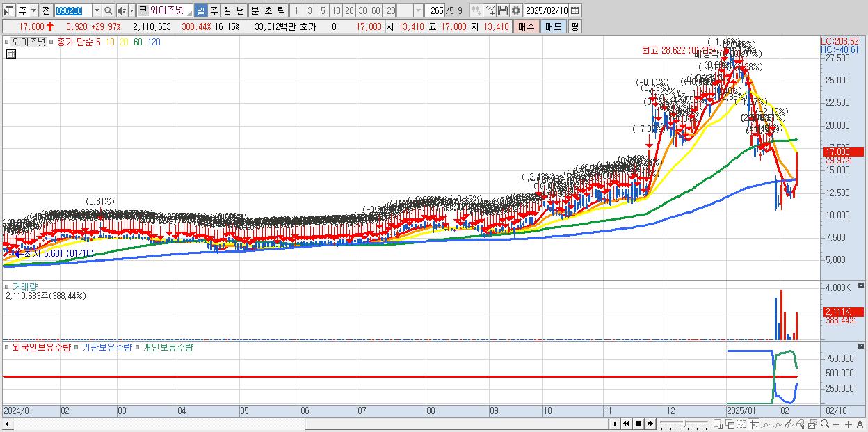
Task: Toggle the crosshair cursor icon
Action: coord(754,424)
